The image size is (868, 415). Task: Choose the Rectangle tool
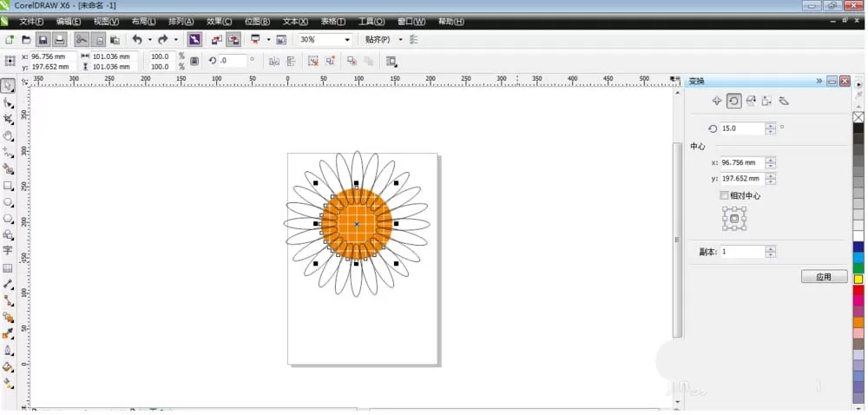(8, 186)
